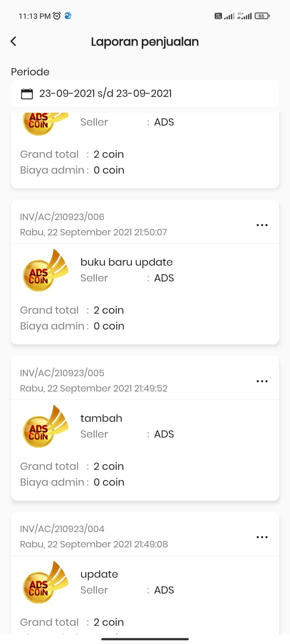
Task: Open invoice number INV/AC/210923/006
Action: 62,217
